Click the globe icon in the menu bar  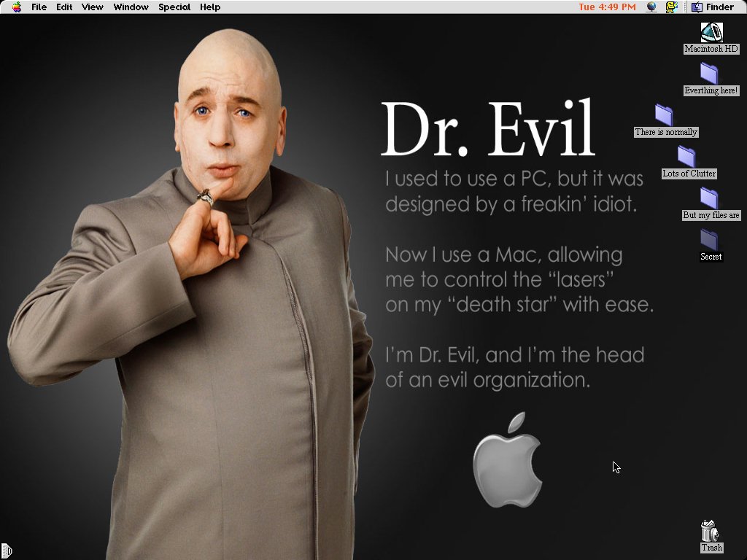(651, 7)
